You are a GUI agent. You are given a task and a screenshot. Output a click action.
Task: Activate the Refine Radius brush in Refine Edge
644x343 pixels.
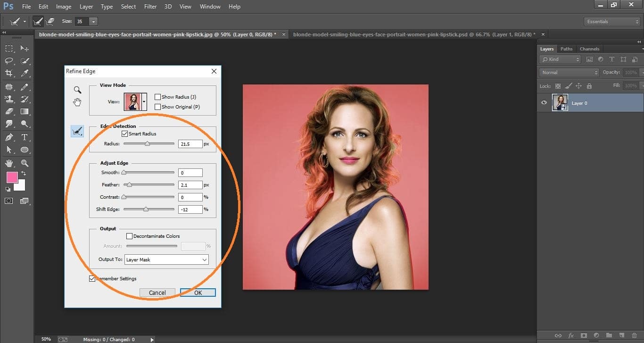[77, 131]
